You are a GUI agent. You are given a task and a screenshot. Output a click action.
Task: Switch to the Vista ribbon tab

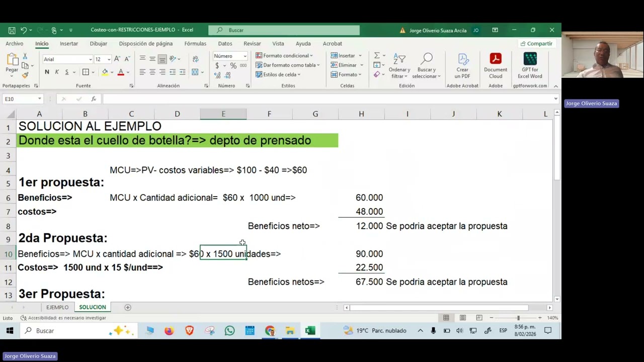pyautogui.click(x=278, y=44)
